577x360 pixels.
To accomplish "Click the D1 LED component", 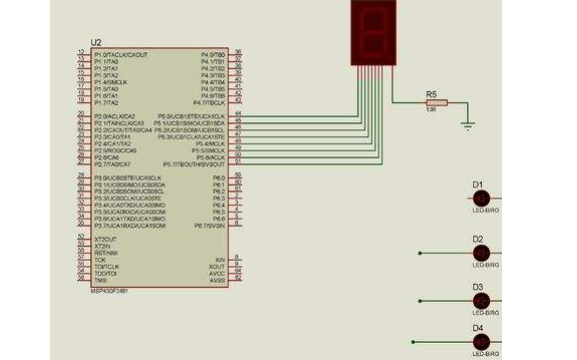I will coord(481,198).
